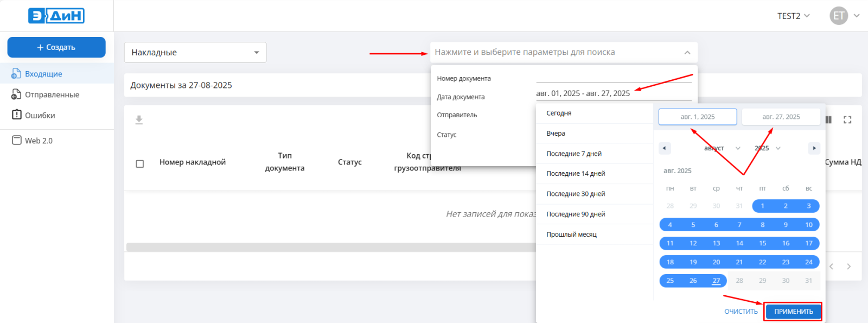
Task: Click the next page arrow in table
Action: pyautogui.click(x=849, y=267)
